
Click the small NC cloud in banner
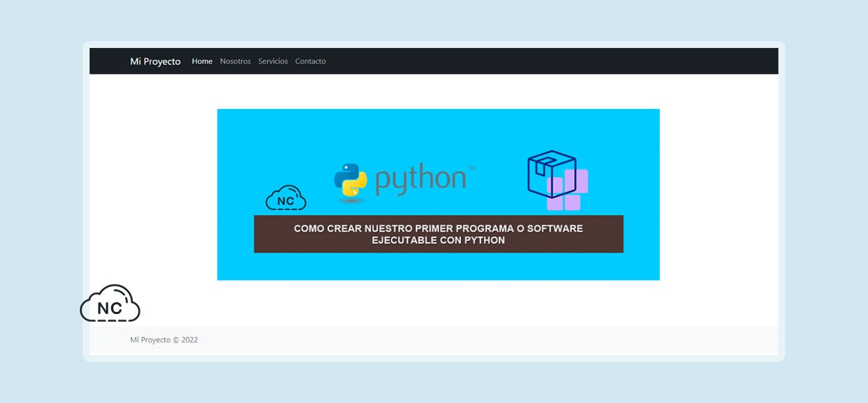pos(285,198)
